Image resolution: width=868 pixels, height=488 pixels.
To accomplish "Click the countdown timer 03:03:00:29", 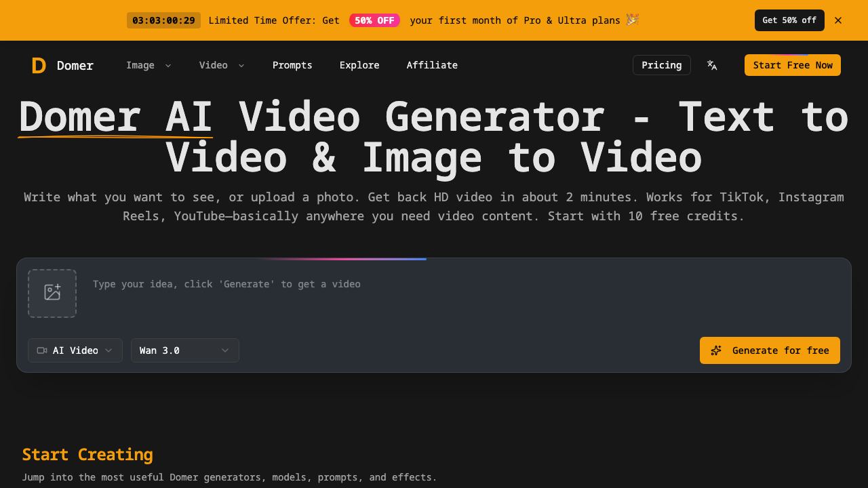I will click(163, 20).
